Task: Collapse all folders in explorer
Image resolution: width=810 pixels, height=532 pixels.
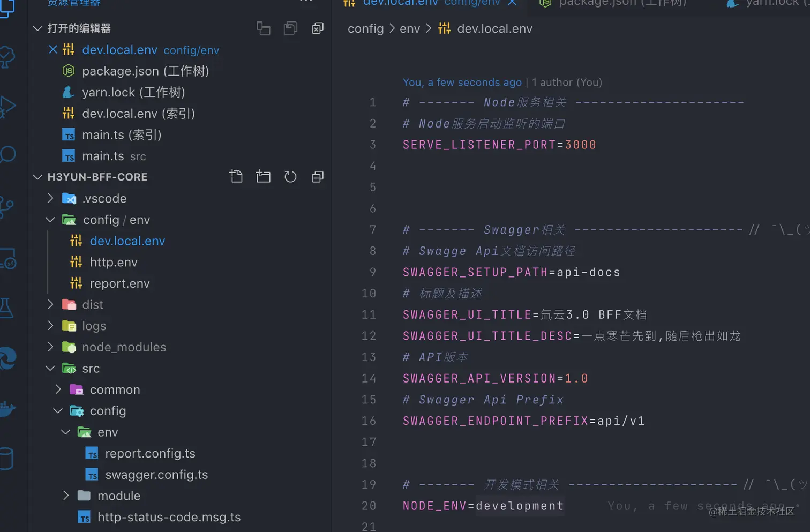Action: click(318, 176)
